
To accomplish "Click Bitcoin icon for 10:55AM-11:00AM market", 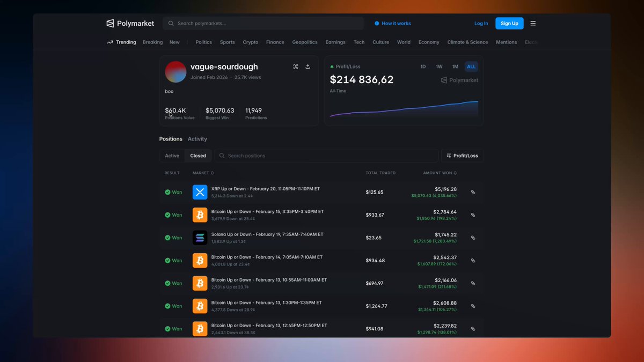I will [200, 283].
